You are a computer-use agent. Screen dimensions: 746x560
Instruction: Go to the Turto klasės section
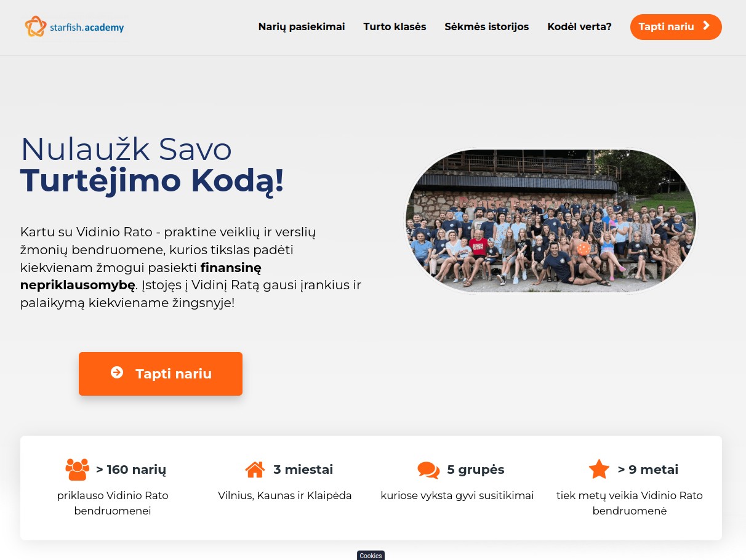coord(395,26)
